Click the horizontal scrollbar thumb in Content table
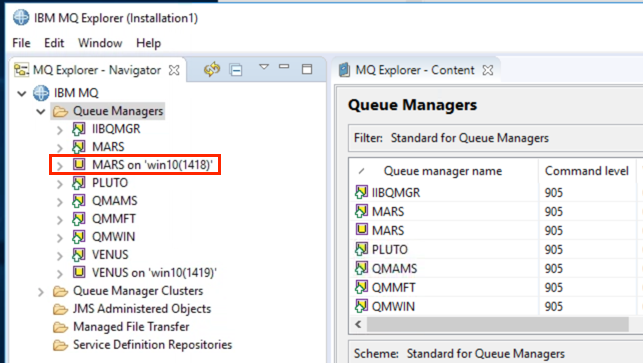This screenshot has width=643, height=363. pos(497,324)
